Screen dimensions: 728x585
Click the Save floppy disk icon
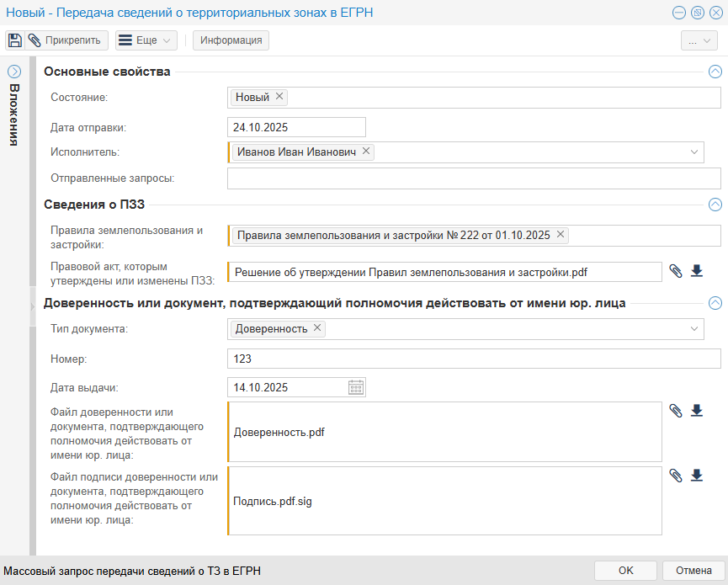tap(14, 40)
